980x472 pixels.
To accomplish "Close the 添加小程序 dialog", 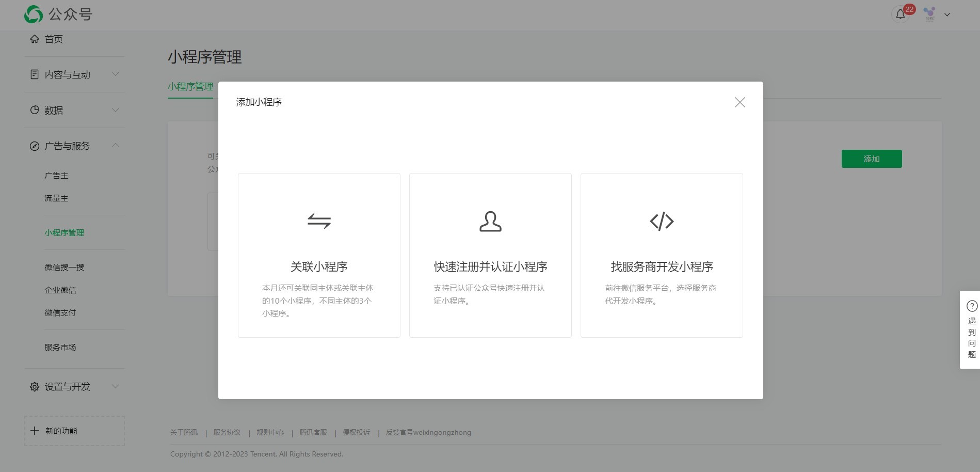I will (740, 102).
